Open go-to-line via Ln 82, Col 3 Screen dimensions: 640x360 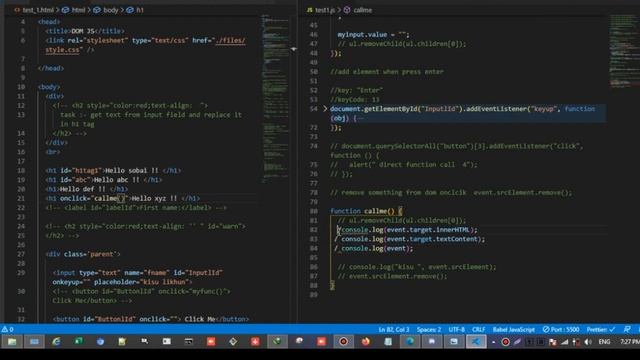tap(394, 329)
